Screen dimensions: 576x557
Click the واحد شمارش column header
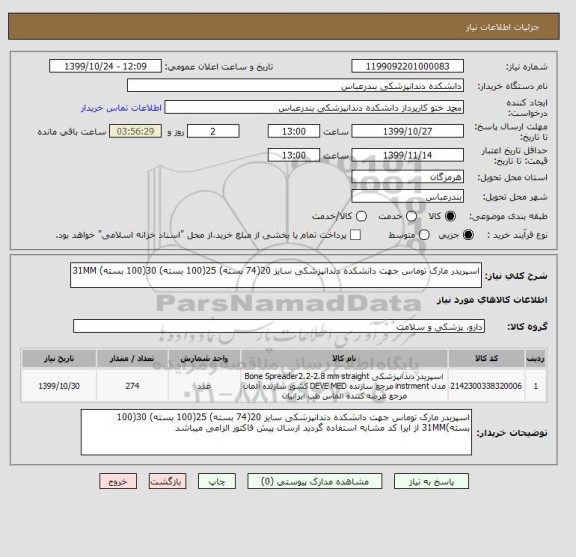[204, 359]
